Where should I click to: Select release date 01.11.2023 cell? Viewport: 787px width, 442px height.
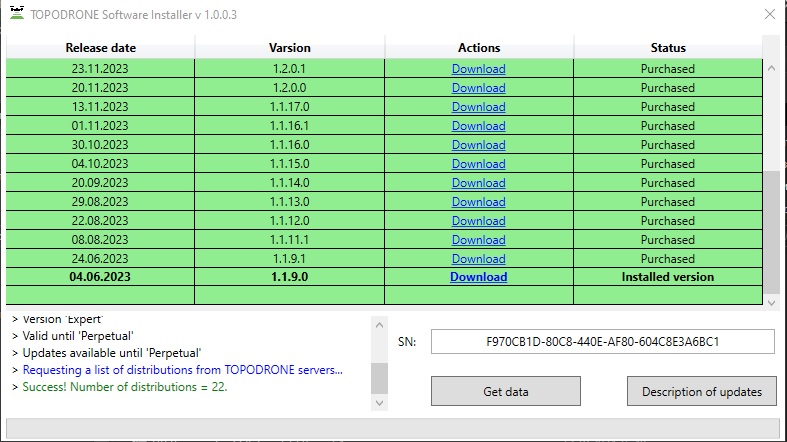100,126
